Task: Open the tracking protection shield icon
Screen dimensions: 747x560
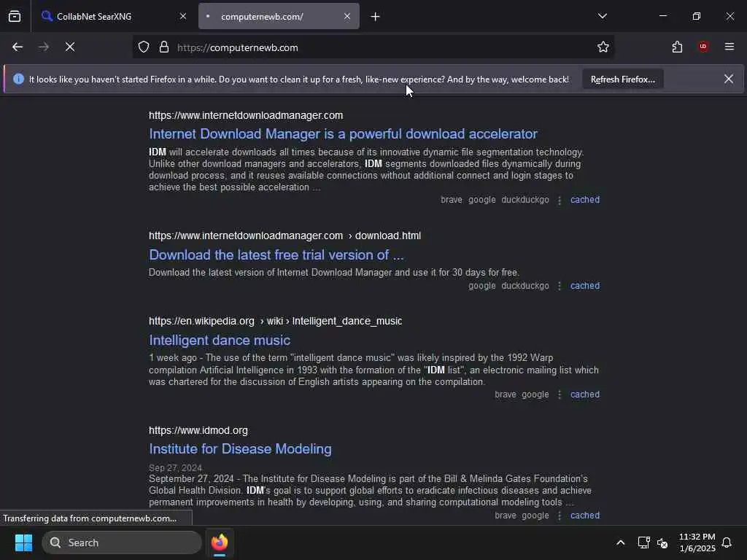Action: (144, 47)
